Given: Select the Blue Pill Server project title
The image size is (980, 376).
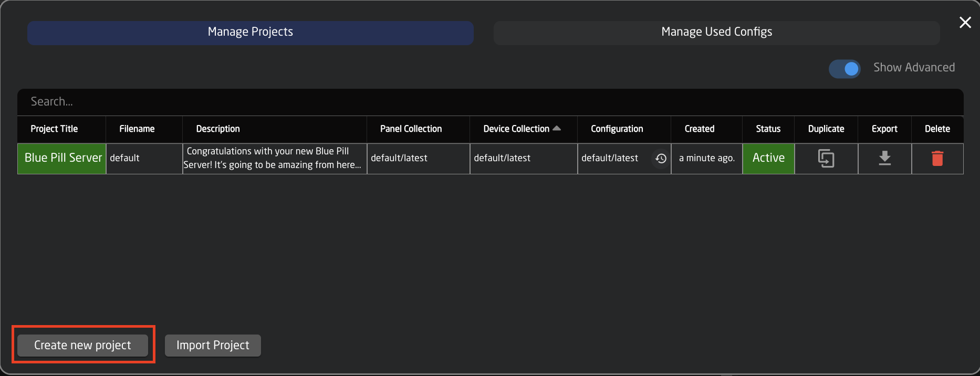Looking at the screenshot, I should 62,158.
